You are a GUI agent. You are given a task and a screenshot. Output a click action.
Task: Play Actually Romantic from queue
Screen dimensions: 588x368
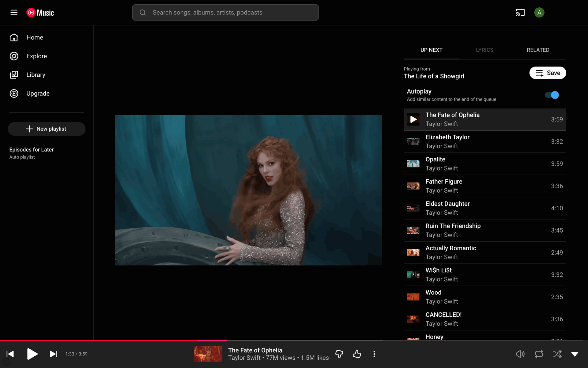tap(485, 253)
